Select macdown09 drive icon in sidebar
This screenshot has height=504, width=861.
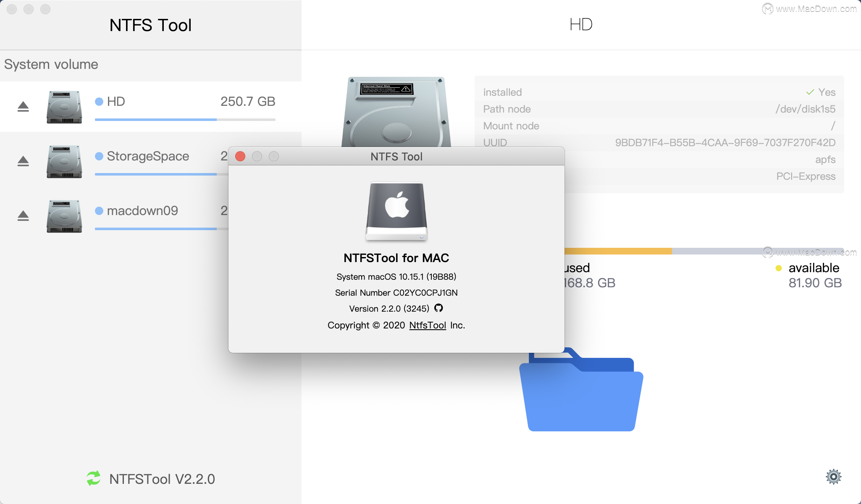click(64, 216)
